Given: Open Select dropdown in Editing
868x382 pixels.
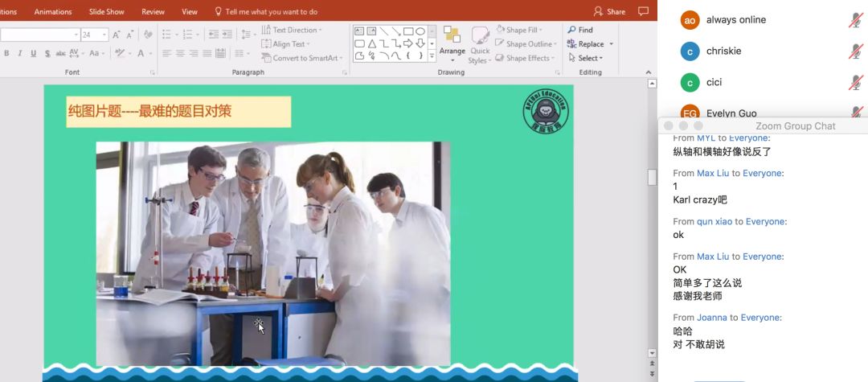Looking at the screenshot, I should point(586,58).
